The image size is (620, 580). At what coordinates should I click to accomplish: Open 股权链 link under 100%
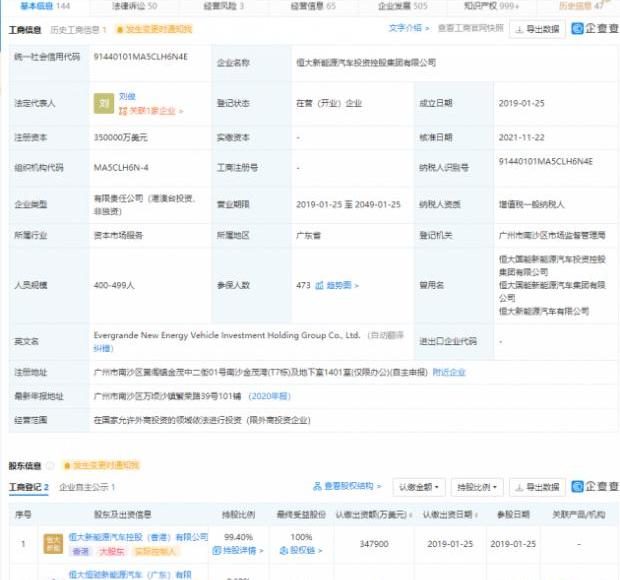coord(306,550)
